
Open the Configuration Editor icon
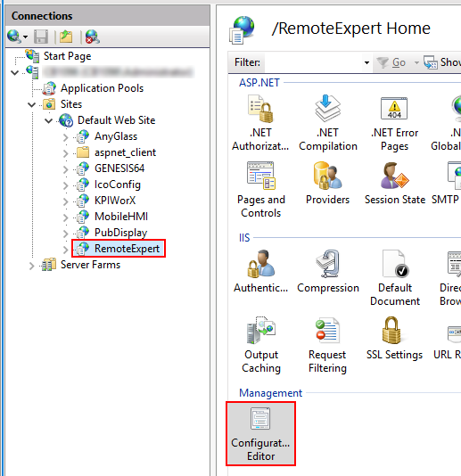260,434
